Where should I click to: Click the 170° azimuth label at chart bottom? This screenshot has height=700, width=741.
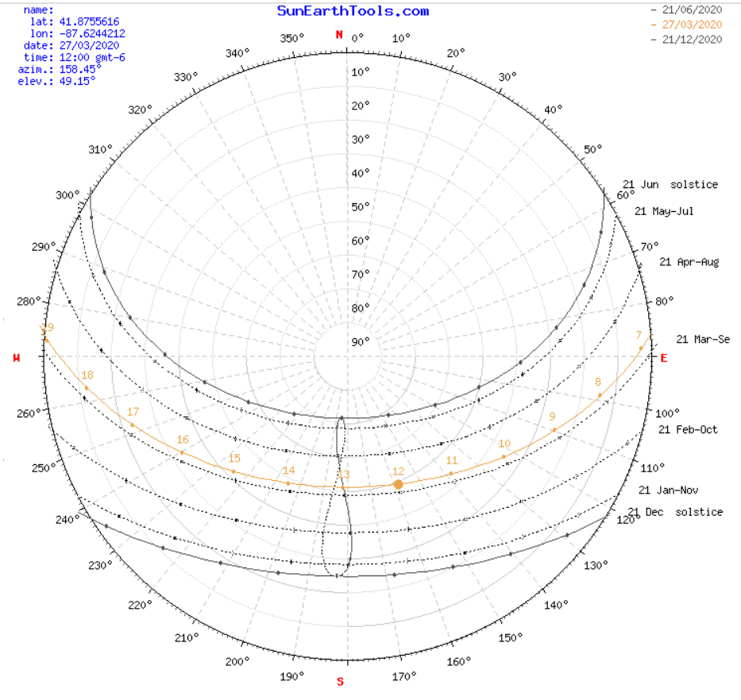coord(403,677)
